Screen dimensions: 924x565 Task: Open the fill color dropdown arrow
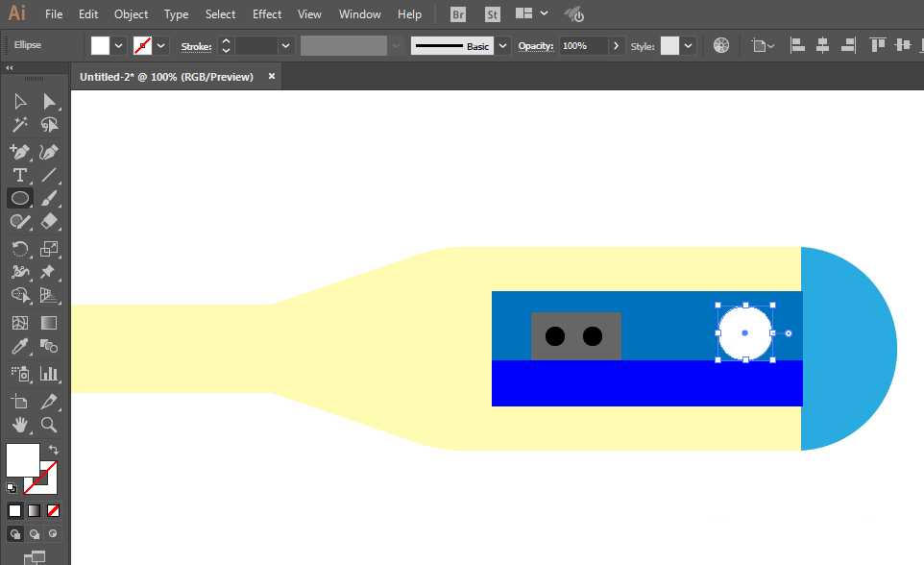point(118,45)
